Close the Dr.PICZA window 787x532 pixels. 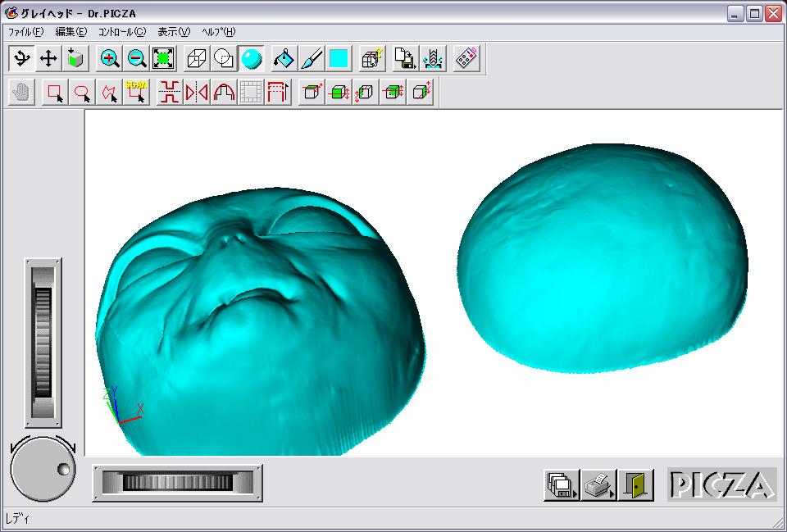pyautogui.click(x=773, y=14)
